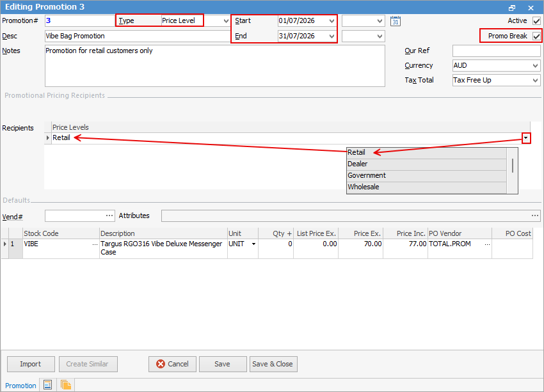The image size is (544, 392).
Task: Click the ellipsis button in the Attributes field
Action: pyautogui.click(x=535, y=216)
